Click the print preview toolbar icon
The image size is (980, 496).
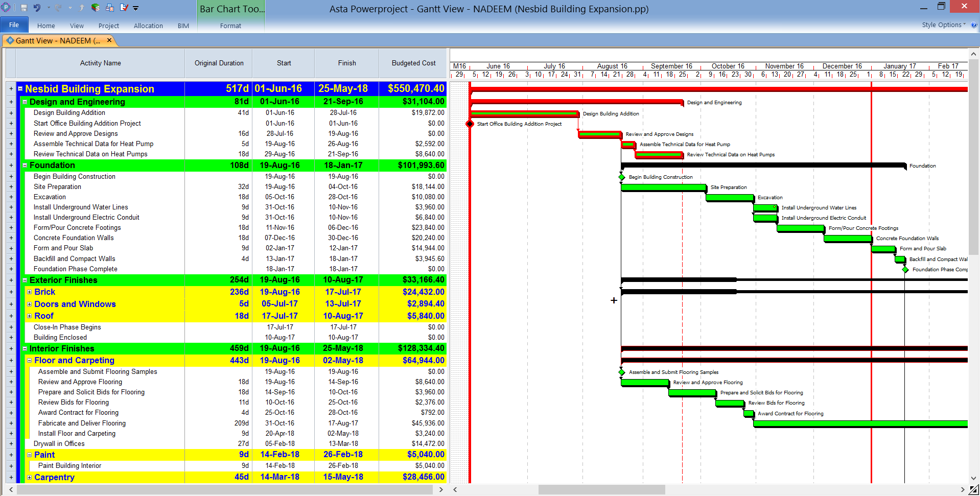110,8
